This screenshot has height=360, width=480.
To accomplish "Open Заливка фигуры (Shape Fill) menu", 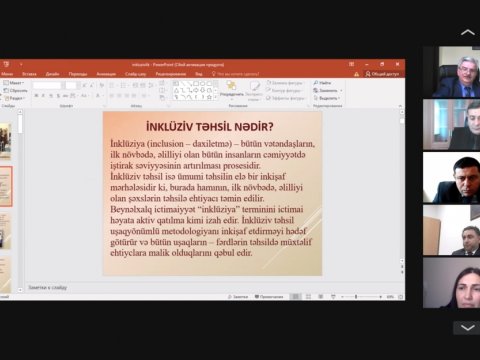I will pos(285,83).
